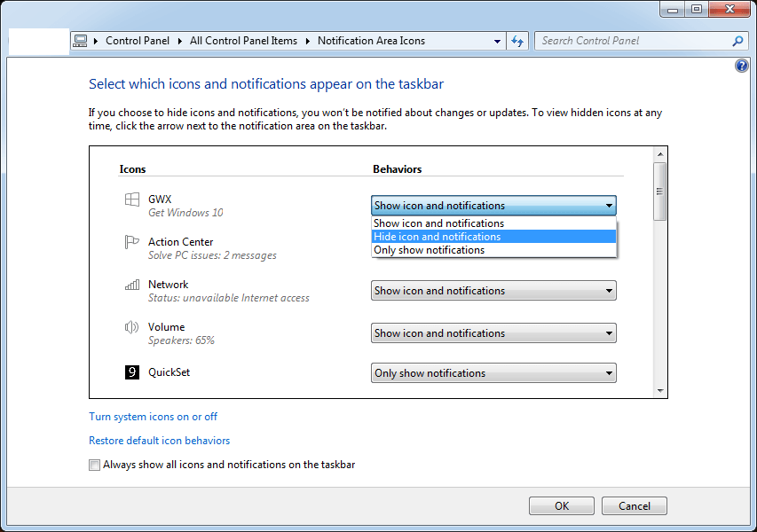The width and height of the screenshot is (757, 532).
Task: Open the address bar previous locations dropdown
Action: coord(498,40)
